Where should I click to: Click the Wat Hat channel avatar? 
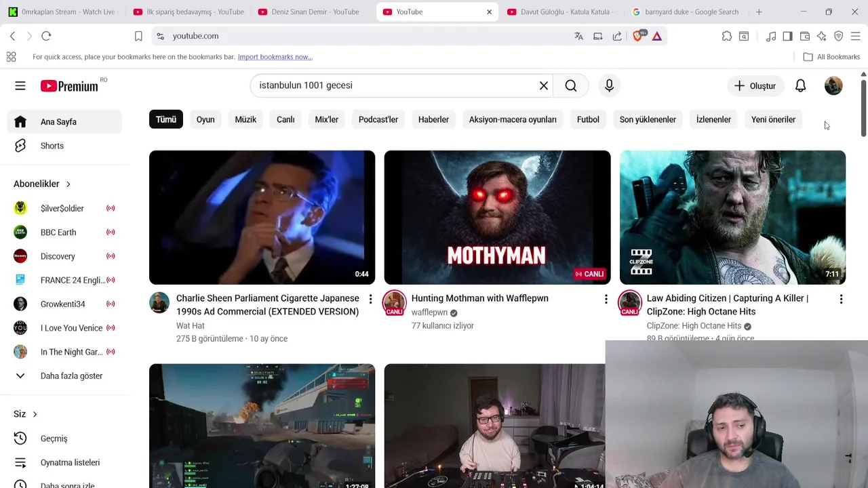coord(159,302)
